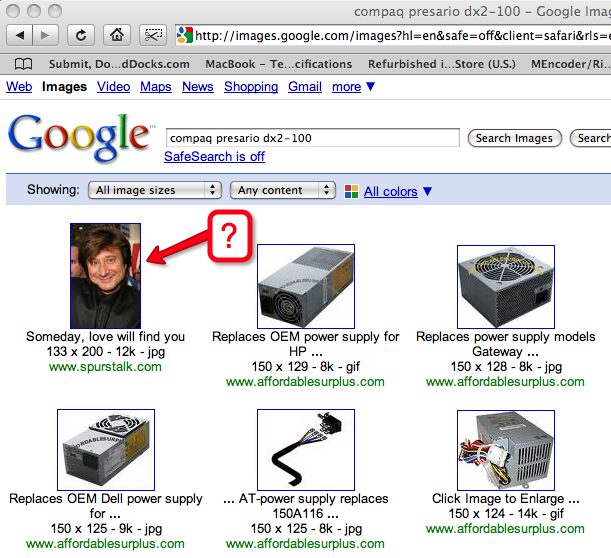Expand the 'more' navigation menu
Screen dimensions: 611x558
[x=354, y=87]
